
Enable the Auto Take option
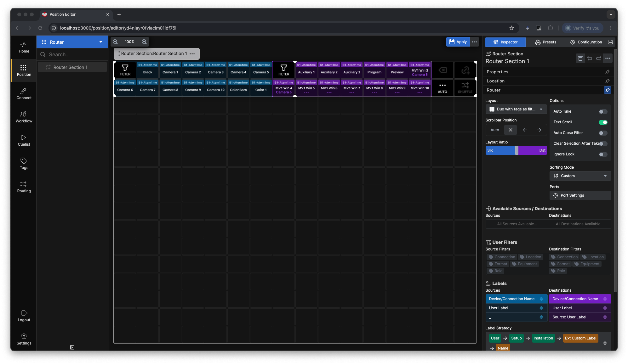point(603,112)
